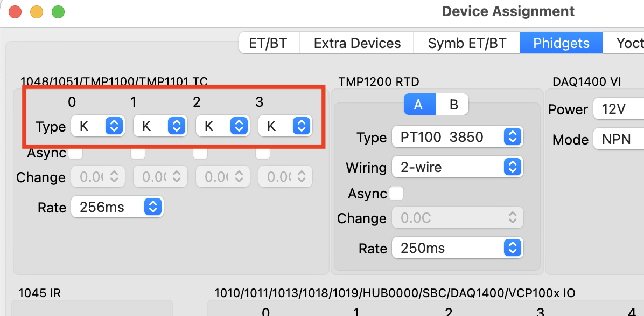The height and width of the screenshot is (316, 644).
Task: Select the Phidgets tab
Action: [x=561, y=43]
